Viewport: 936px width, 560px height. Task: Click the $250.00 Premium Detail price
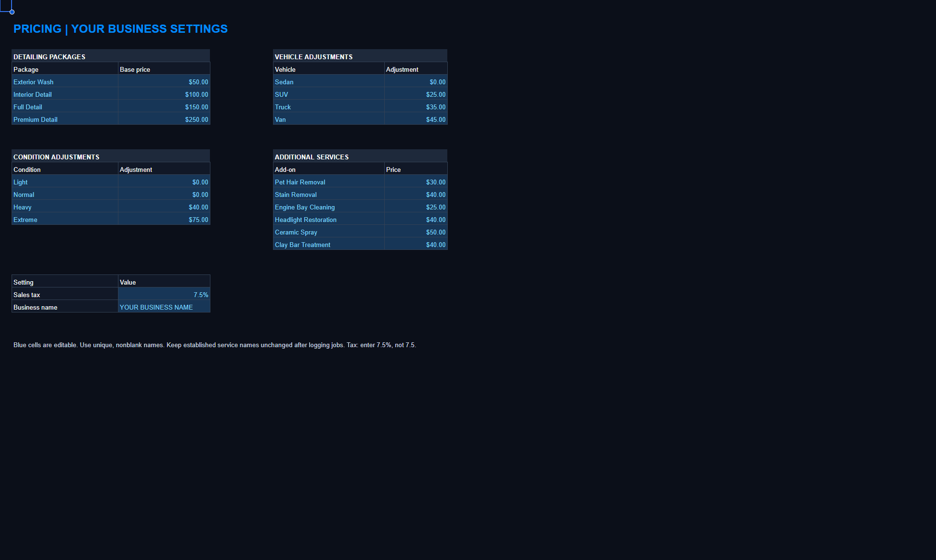[x=164, y=119]
